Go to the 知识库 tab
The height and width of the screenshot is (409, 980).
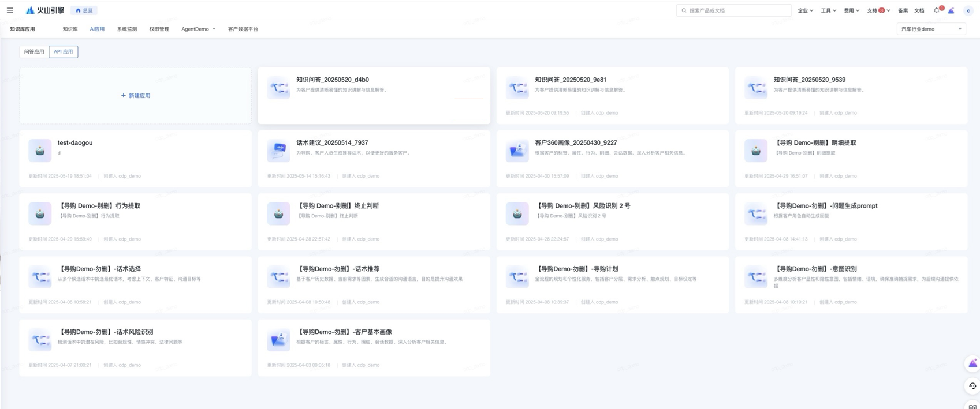[70, 29]
